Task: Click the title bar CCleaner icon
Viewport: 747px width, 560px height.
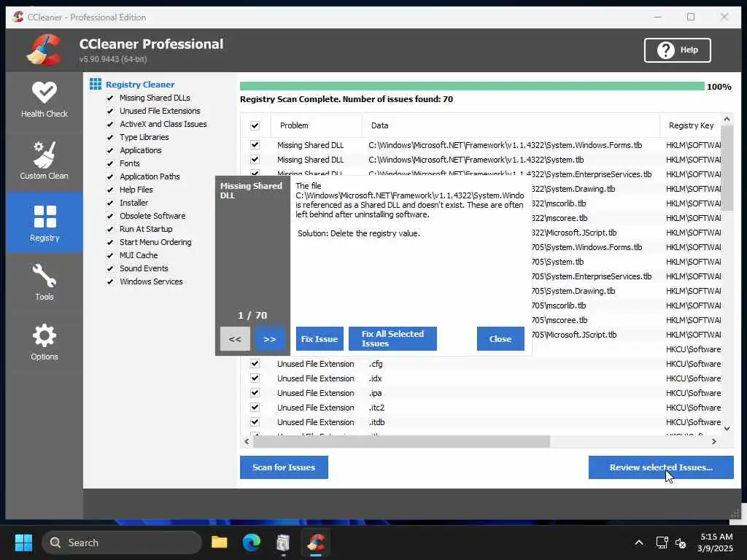Action: [18, 17]
